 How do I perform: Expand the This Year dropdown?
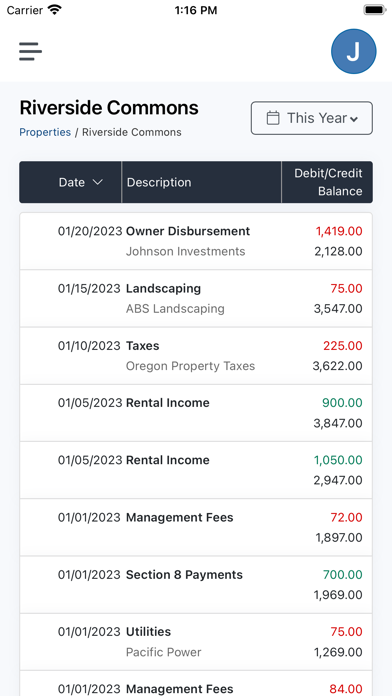(x=312, y=118)
